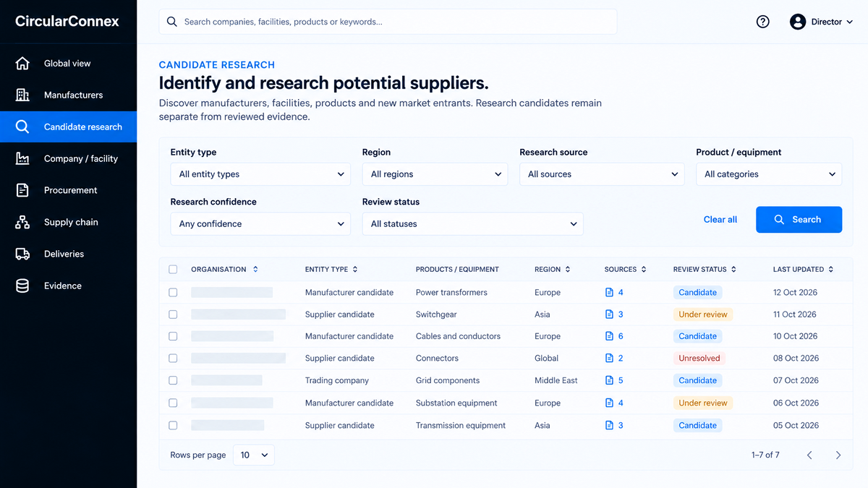Screen dimensions: 868x488
Task: Sort by Region column arrows
Action: coord(568,270)
